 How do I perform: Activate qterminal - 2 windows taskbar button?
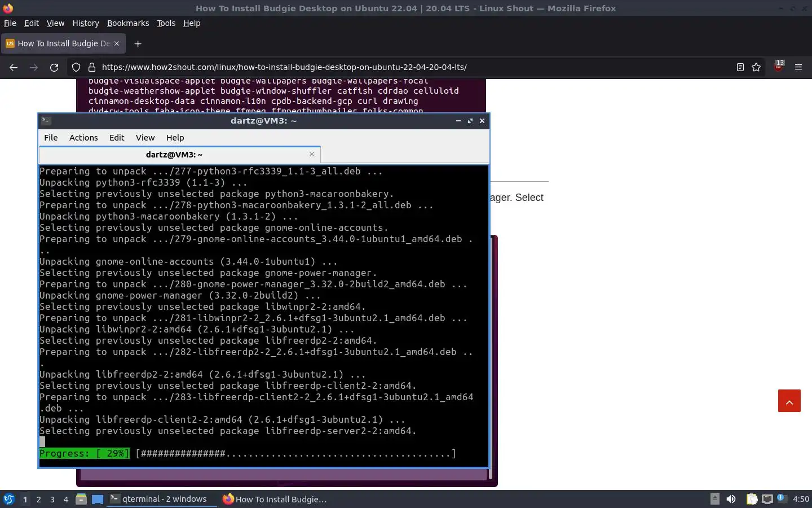click(x=162, y=499)
